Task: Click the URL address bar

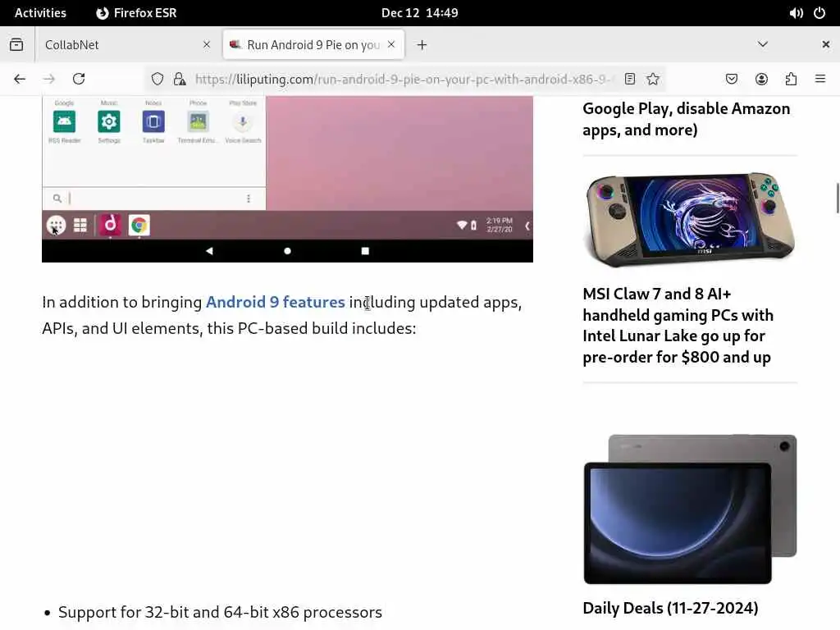Action: pos(404,80)
